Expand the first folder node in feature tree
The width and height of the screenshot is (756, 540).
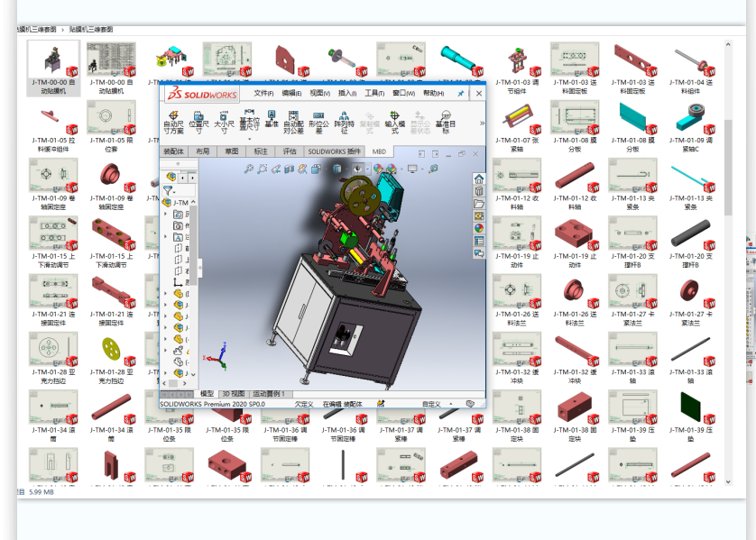(166, 214)
